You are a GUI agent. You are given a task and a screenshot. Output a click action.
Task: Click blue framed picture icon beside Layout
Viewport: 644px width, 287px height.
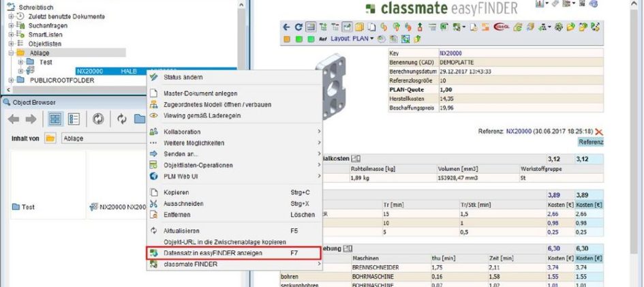pyautogui.click(x=405, y=39)
